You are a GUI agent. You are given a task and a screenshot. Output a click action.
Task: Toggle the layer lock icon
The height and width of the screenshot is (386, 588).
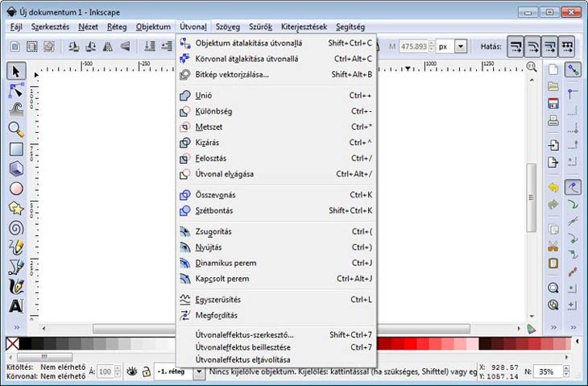pyautogui.click(x=146, y=371)
